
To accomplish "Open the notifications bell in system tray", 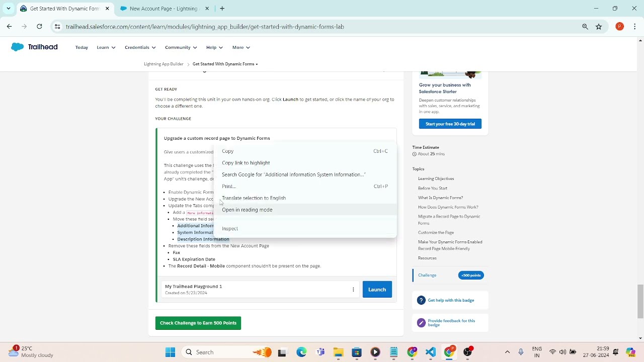I will 616,352.
